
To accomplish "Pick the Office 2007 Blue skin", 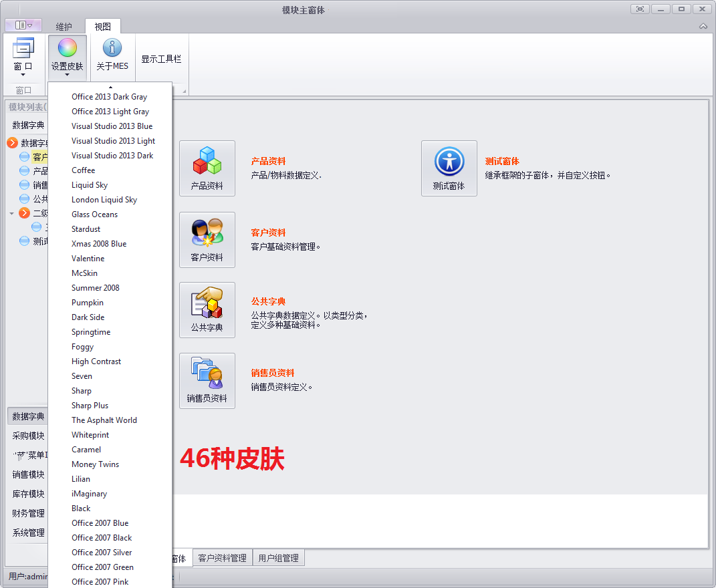I will pyautogui.click(x=110, y=523).
